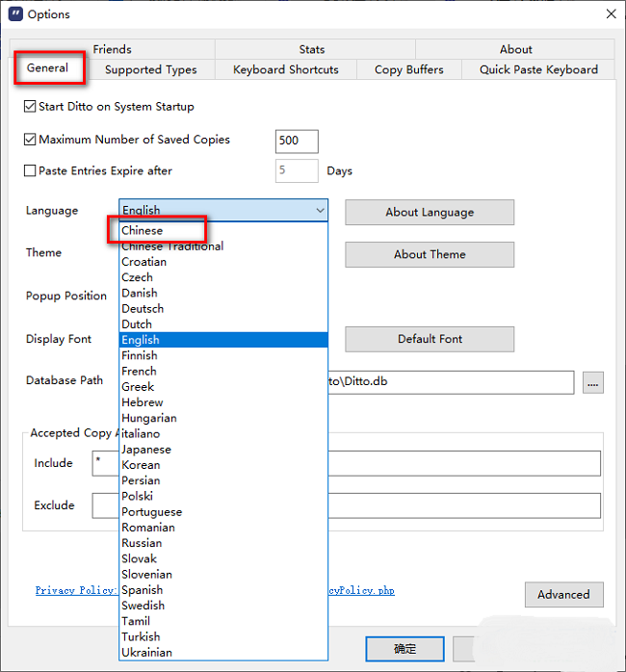Select Slovenian language option
The height and width of the screenshot is (672, 626).
[x=223, y=575]
